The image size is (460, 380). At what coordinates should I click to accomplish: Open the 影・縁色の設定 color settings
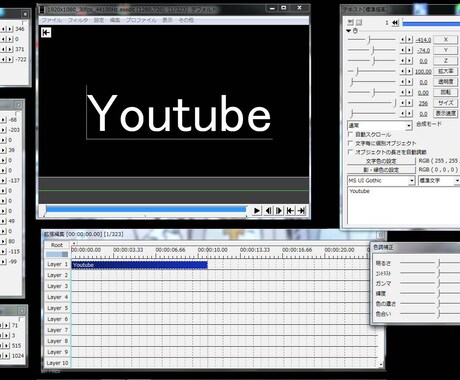pos(381,170)
